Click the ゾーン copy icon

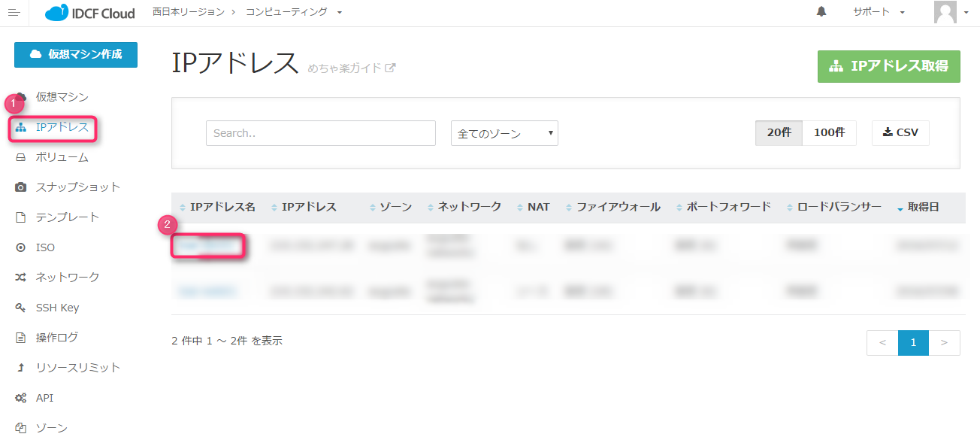[x=21, y=428]
